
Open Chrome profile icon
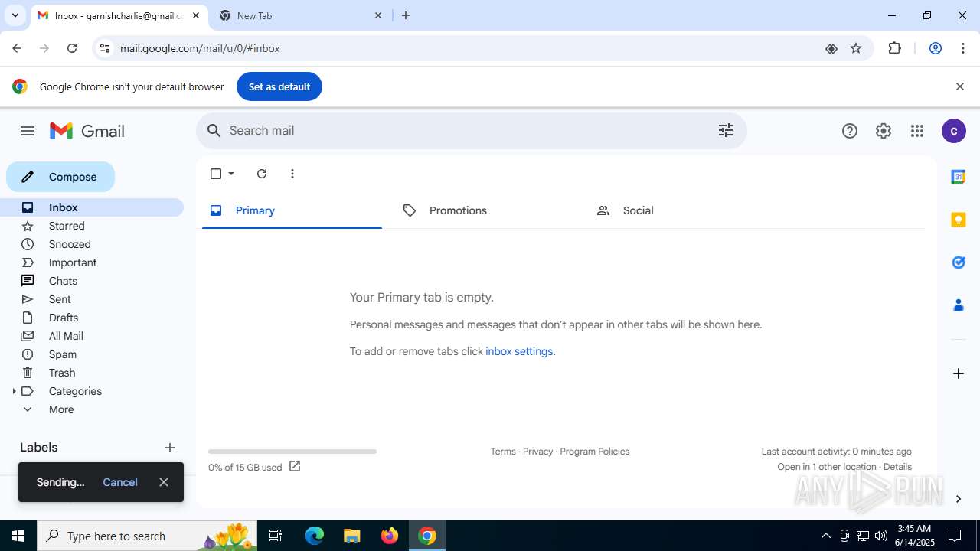[935, 48]
